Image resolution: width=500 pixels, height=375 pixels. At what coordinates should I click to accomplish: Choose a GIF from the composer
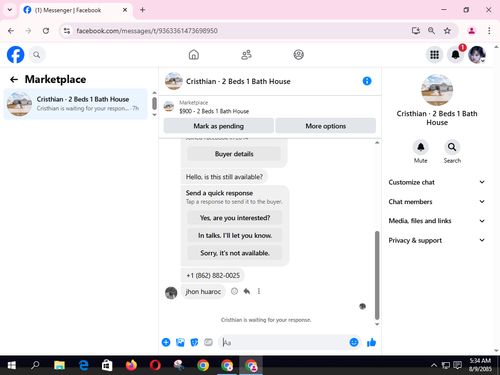coord(208,342)
